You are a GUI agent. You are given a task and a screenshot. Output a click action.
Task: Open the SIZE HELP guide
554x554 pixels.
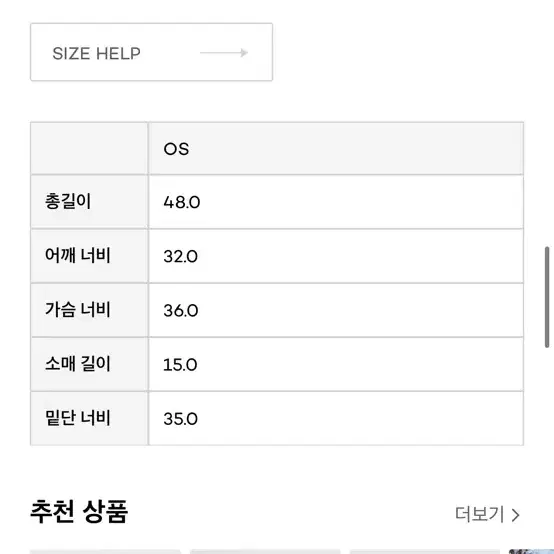click(x=151, y=52)
